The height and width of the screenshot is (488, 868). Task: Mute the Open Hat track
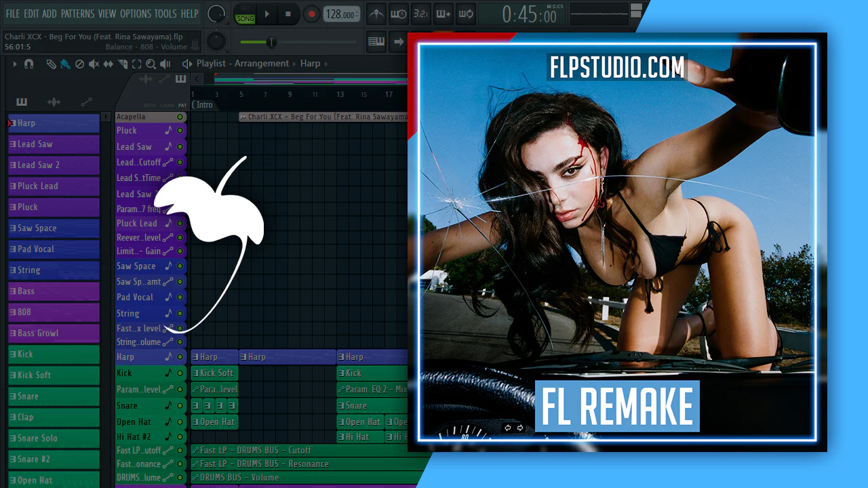tap(180, 422)
